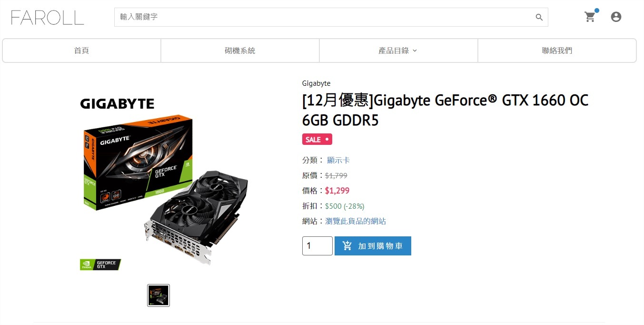This screenshot has width=644, height=325.
Task: Click the Gigabyte brand text above the title
Action: pyautogui.click(x=316, y=83)
